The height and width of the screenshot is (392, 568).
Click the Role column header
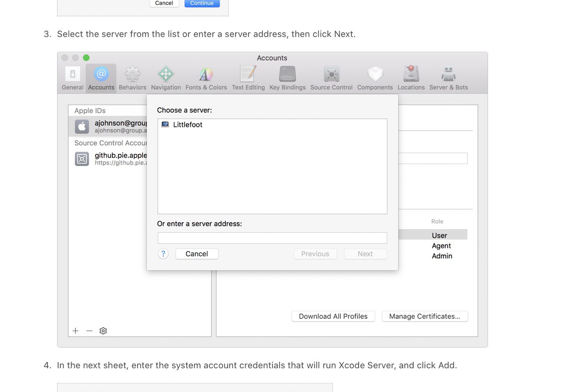pos(437,221)
